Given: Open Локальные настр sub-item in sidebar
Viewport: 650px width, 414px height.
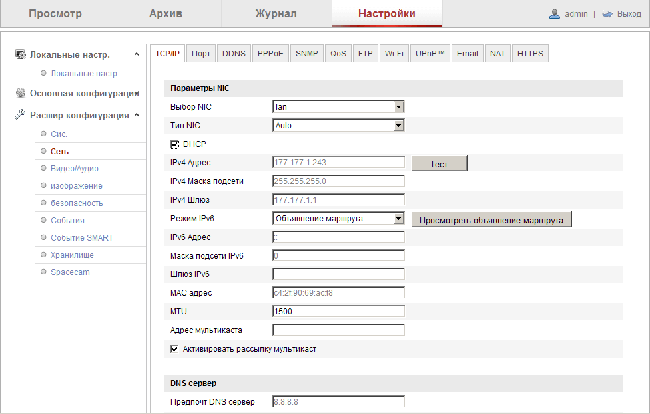Looking at the screenshot, I should (84, 73).
